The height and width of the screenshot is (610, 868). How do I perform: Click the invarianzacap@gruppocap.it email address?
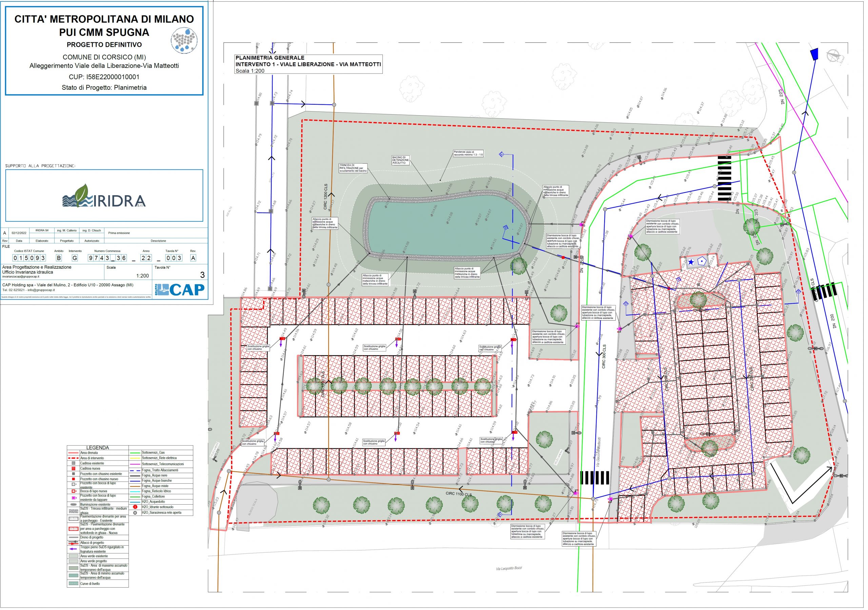20,277
